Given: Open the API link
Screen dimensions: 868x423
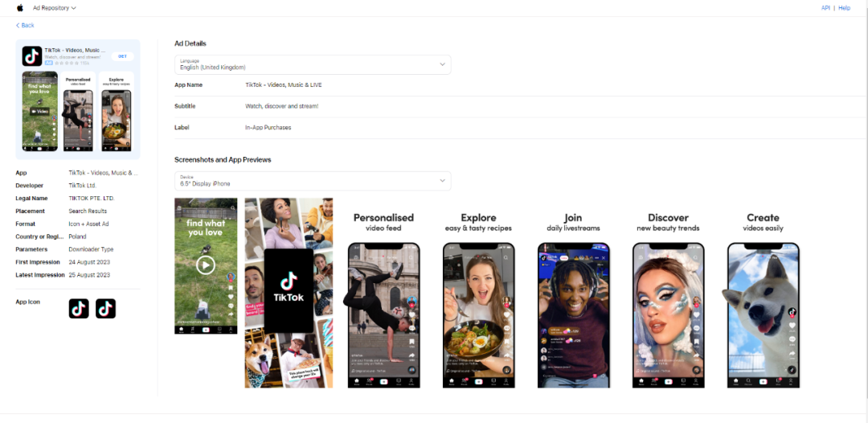Looking at the screenshot, I should (825, 8).
